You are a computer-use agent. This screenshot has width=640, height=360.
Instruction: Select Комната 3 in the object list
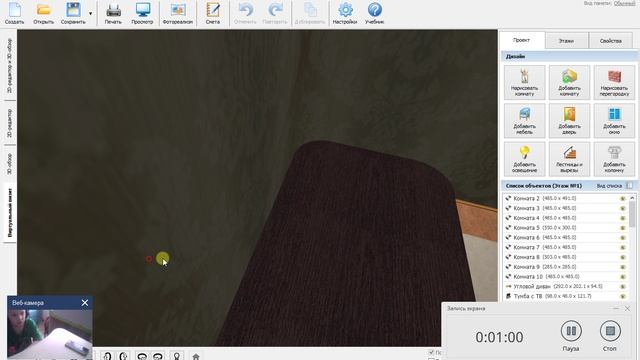tap(566, 208)
